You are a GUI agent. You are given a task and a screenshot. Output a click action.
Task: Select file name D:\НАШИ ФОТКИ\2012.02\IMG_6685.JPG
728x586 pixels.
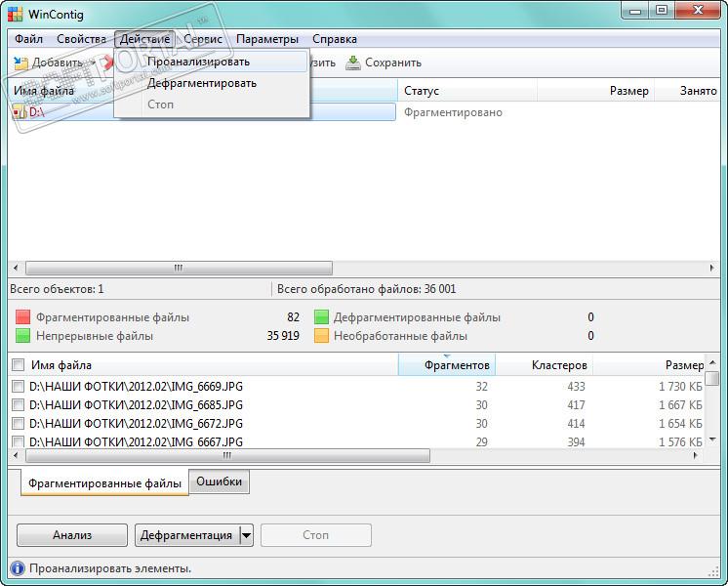click(136, 404)
